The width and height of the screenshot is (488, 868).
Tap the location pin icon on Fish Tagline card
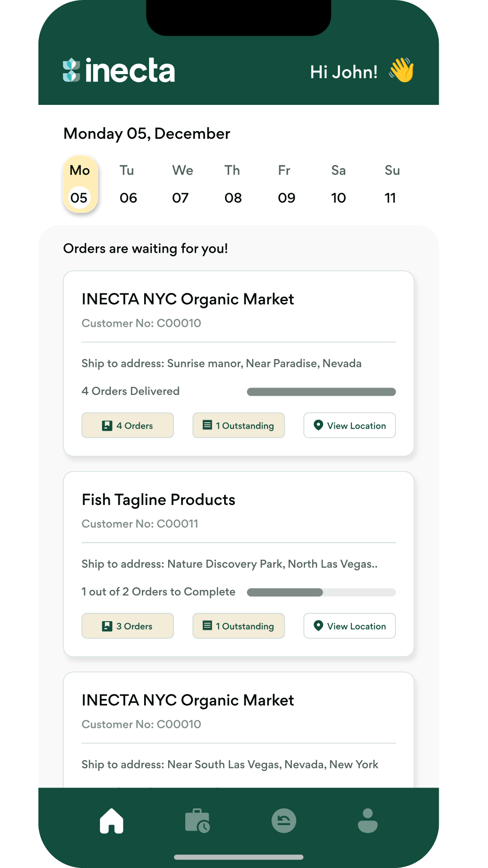coord(318,626)
